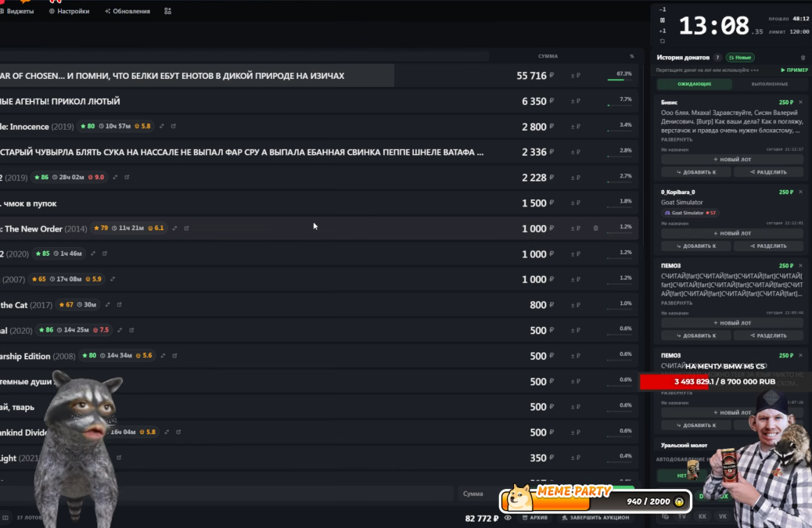This screenshot has width=812, height=528.
Task: Delete The New Order lot with trash icon
Action: (x=595, y=228)
